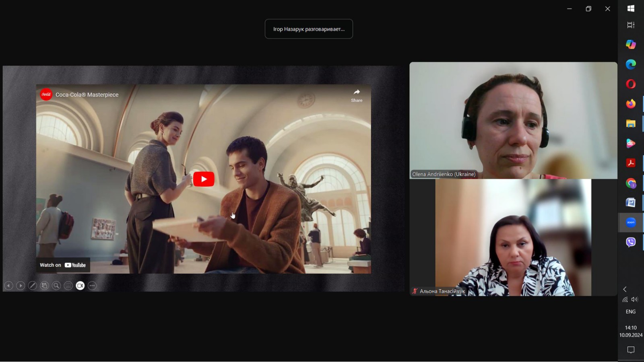644x362 pixels.
Task: Open the pen and laser pointer tools
Action: 33,286
